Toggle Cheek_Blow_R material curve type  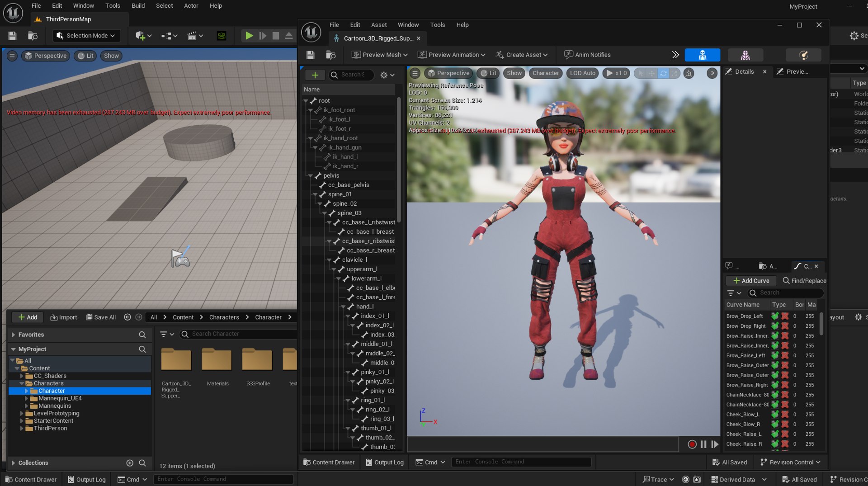coord(785,424)
